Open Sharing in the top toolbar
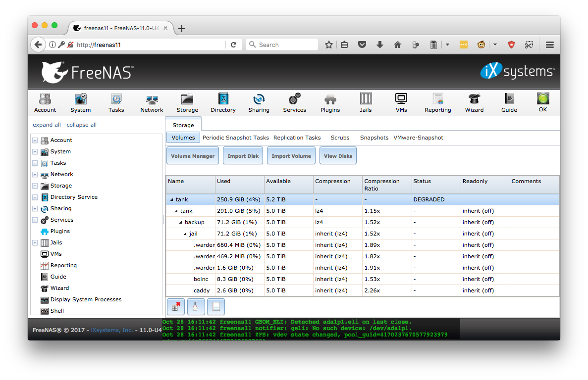This screenshot has height=380, width=588. 259,102
